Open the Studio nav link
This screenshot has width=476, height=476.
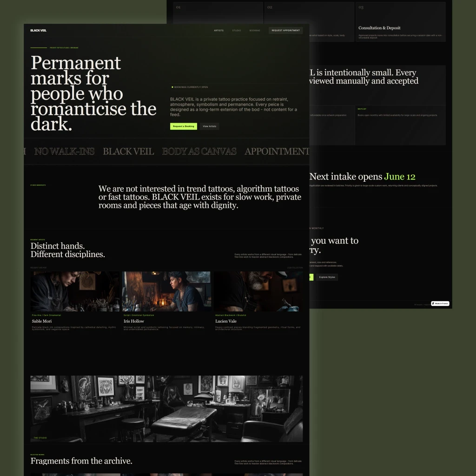237,30
